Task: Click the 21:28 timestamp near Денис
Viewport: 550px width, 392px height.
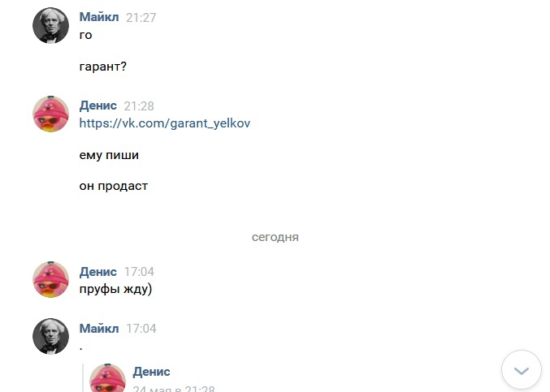Action: click(x=139, y=106)
